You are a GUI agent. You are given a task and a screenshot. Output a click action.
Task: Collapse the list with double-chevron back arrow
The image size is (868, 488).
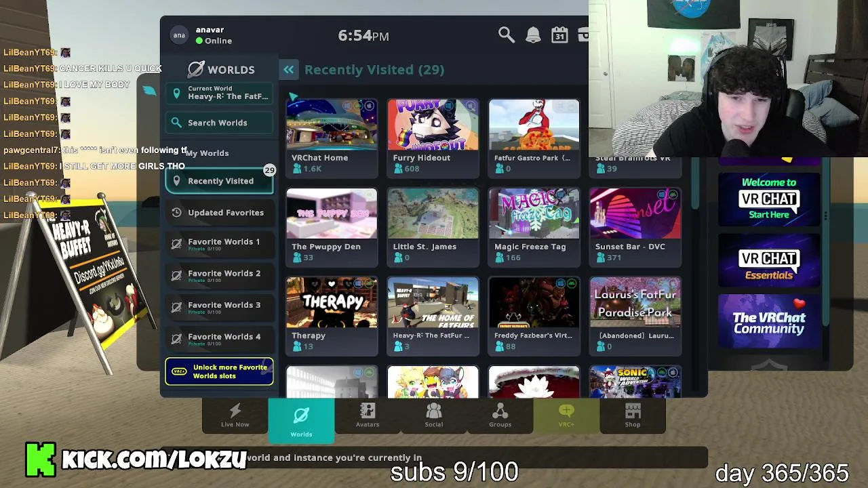[289, 70]
